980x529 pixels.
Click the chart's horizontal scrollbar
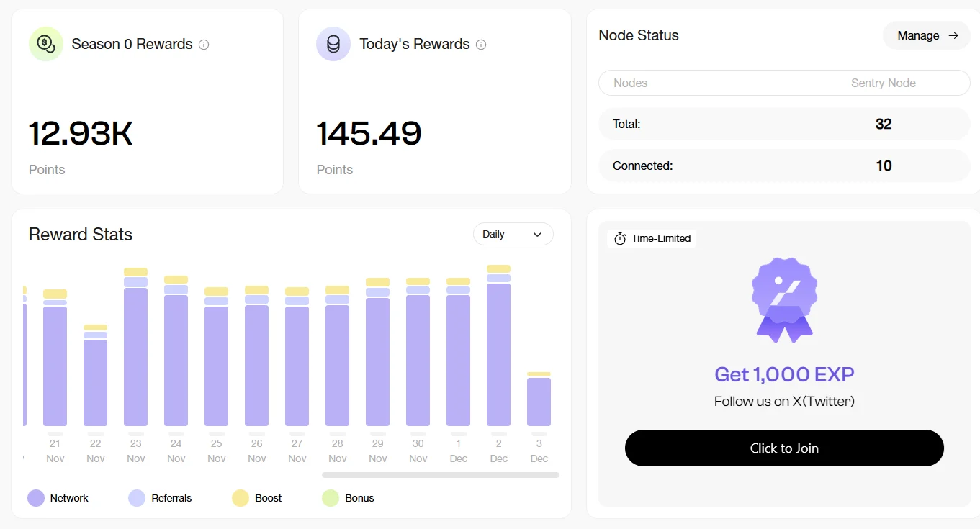[441, 475]
